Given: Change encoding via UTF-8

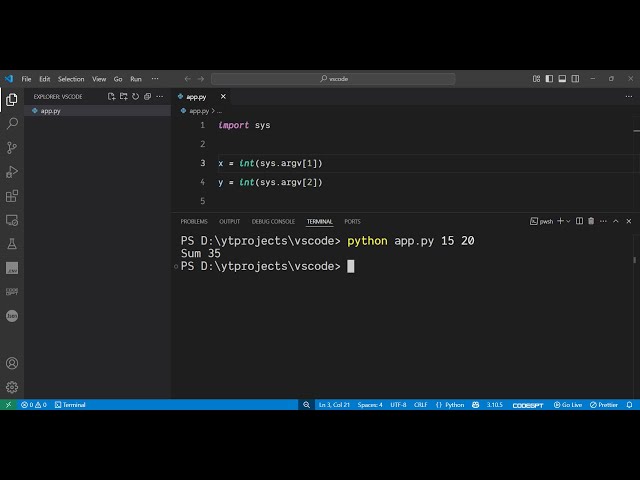Looking at the screenshot, I should coord(398,404).
